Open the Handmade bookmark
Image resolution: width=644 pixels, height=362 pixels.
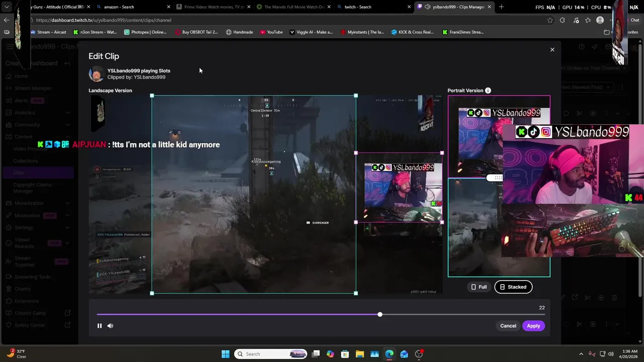pos(239,32)
